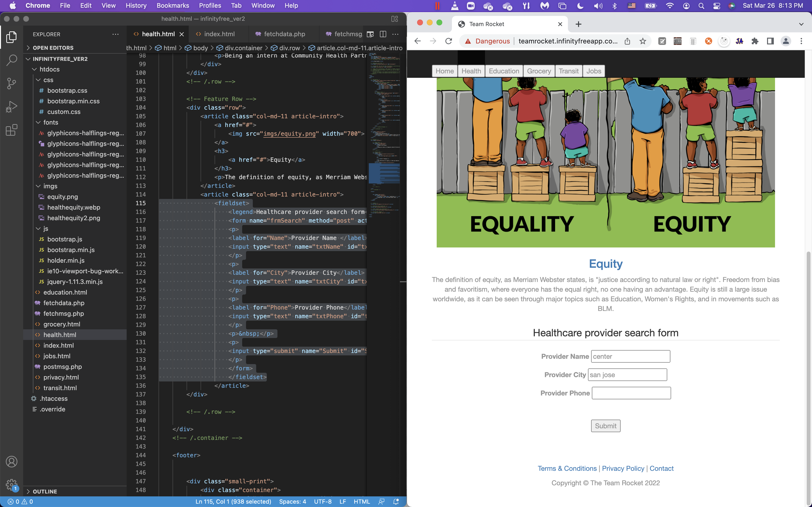Click the Submit button on search form
The image size is (812, 507).
pyautogui.click(x=605, y=426)
